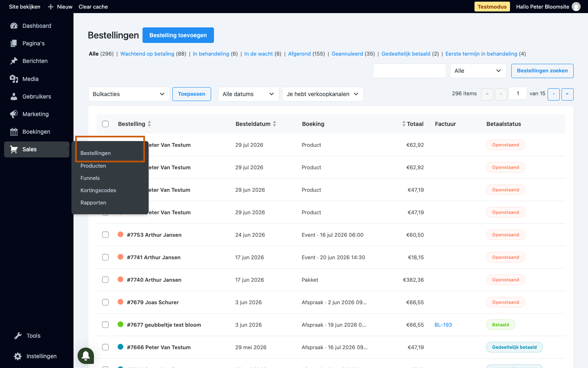This screenshot has height=368, width=588.
Task: Click the Pagina's pages icon
Action: 14,43
